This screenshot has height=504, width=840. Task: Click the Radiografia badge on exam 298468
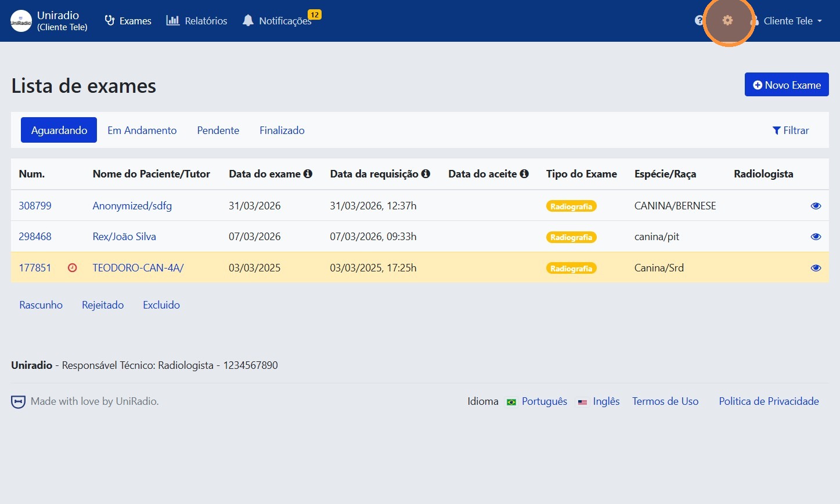[571, 237]
